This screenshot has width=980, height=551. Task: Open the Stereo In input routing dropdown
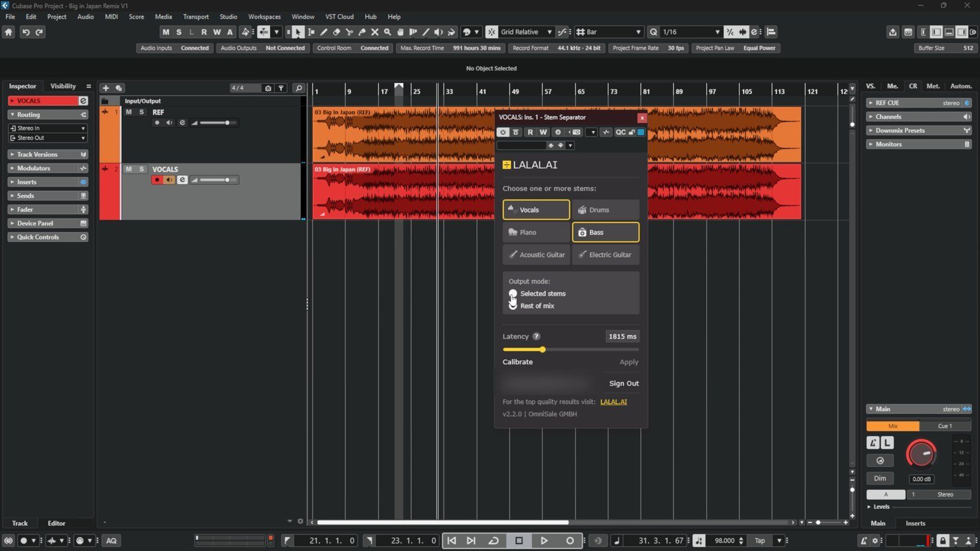(x=48, y=128)
